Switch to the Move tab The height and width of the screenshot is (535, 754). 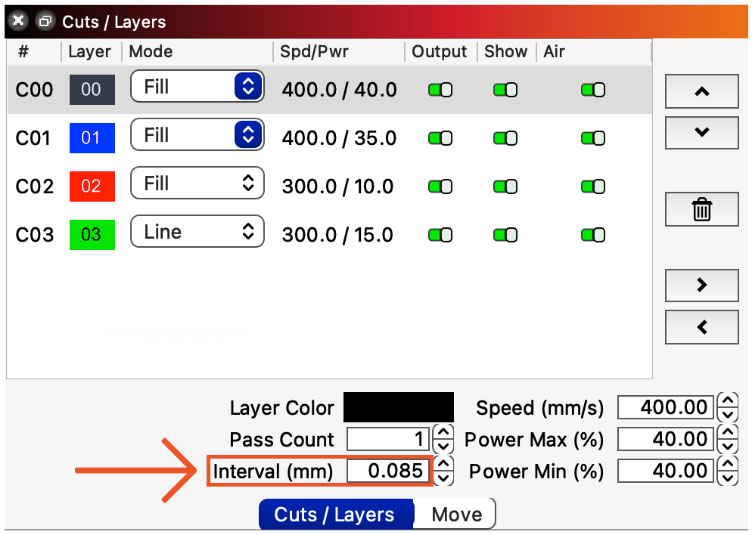pos(455,514)
